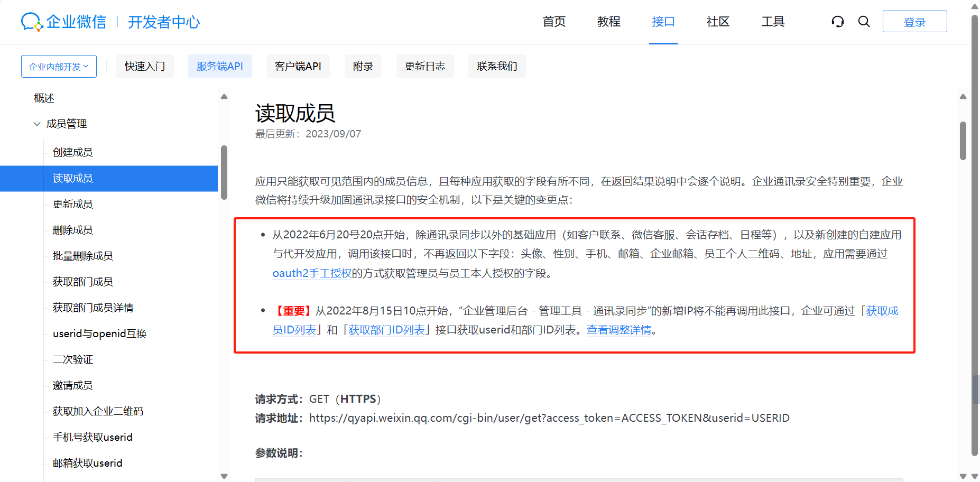
Task: Switch to the 联系我们 tab
Action: [497, 67]
